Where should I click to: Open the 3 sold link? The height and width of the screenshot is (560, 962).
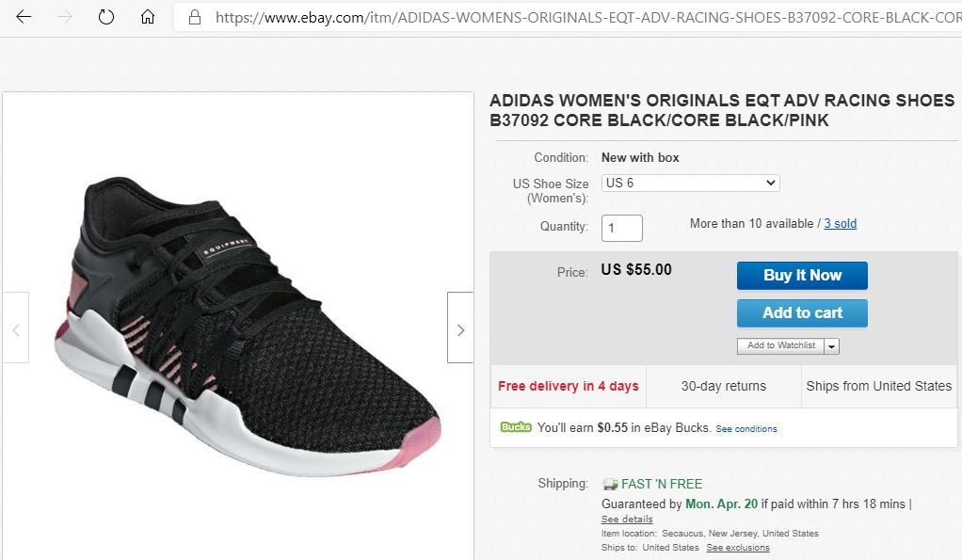click(840, 224)
